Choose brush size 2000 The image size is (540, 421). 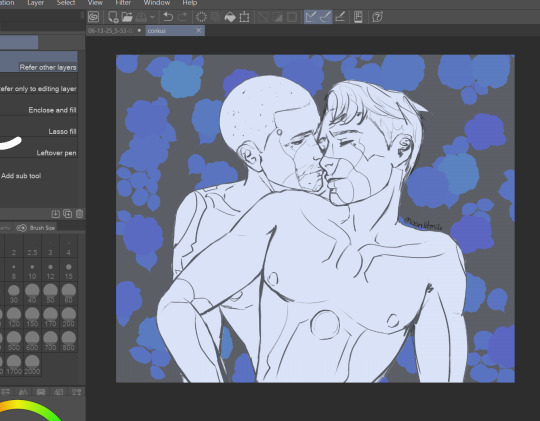32,364
